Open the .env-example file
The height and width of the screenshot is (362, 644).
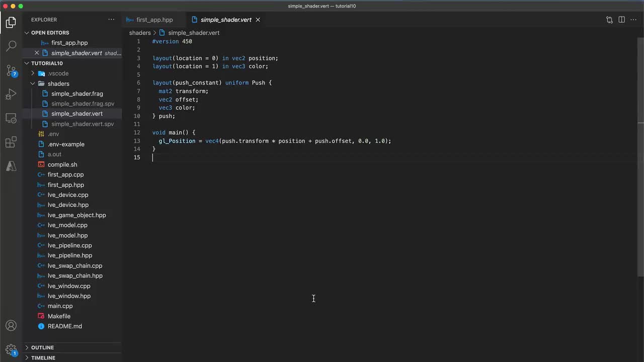pos(66,144)
